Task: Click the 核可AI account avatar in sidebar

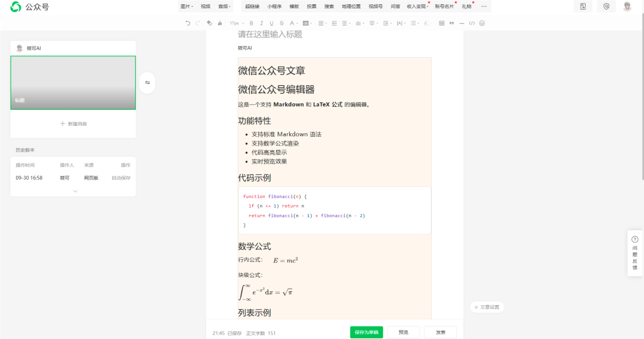Action: 19,48
